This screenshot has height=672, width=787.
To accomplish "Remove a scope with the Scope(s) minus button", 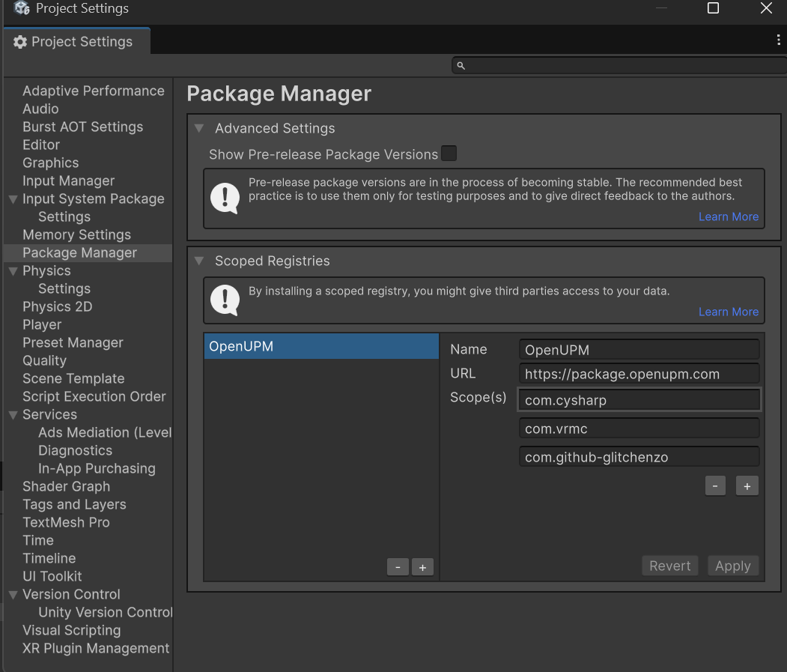I will [715, 485].
